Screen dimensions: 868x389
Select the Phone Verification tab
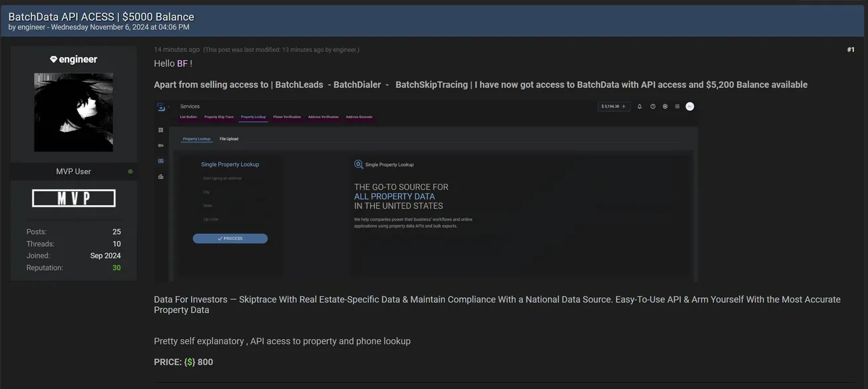click(287, 117)
